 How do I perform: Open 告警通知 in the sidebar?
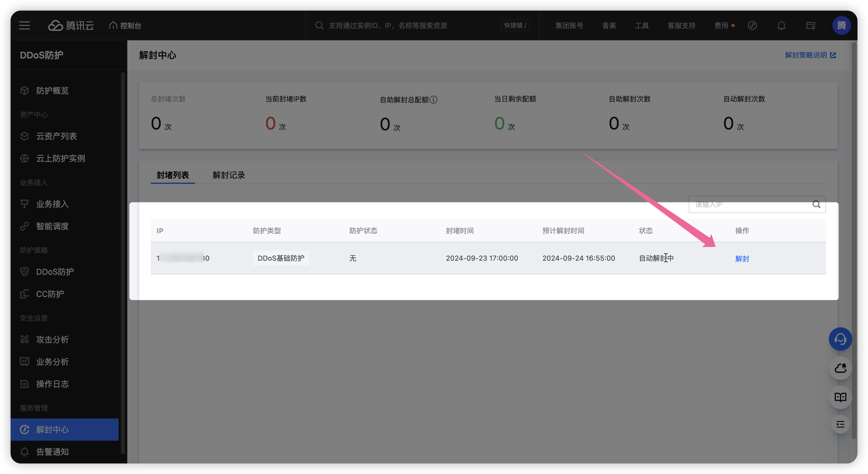coord(65,452)
